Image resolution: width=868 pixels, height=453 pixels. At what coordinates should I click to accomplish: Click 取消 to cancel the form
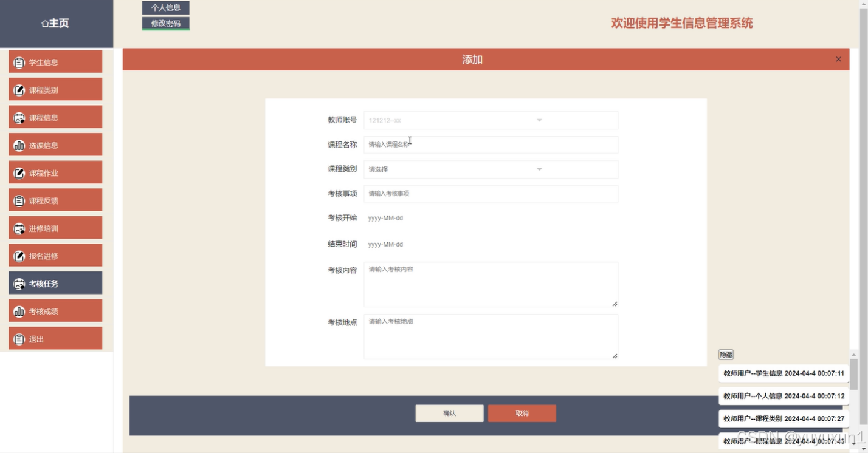[x=522, y=413]
